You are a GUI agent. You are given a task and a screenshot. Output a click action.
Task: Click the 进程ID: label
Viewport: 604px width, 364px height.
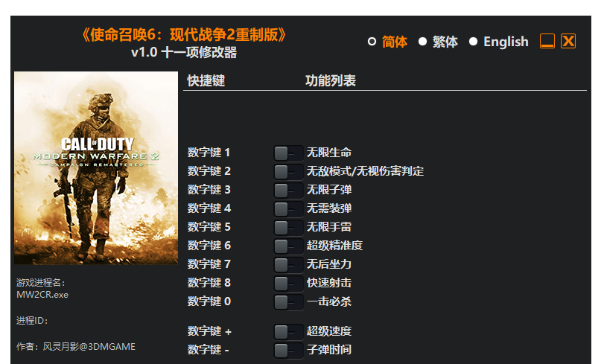tap(32, 321)
